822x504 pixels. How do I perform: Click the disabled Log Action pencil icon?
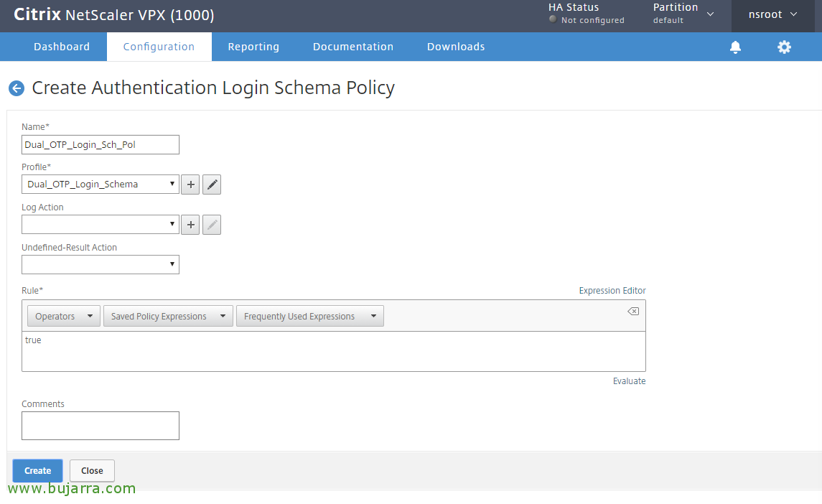tap(212, 225)
